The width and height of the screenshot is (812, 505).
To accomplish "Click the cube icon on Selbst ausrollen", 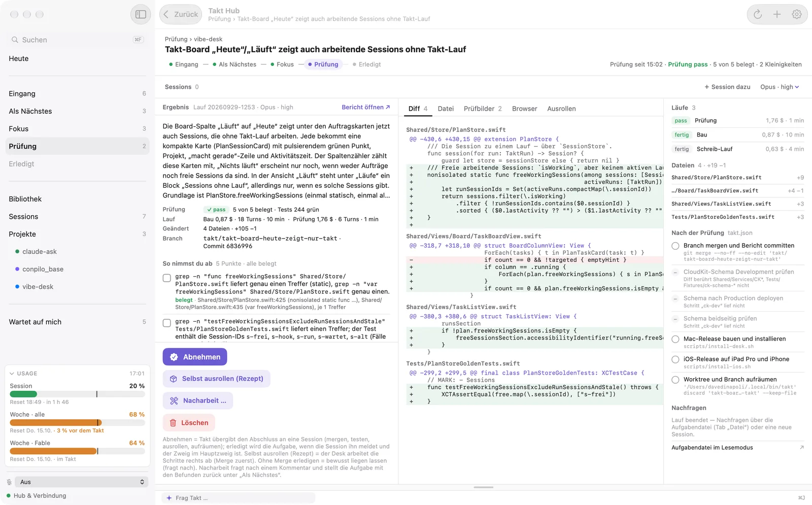I will point(174,379).
